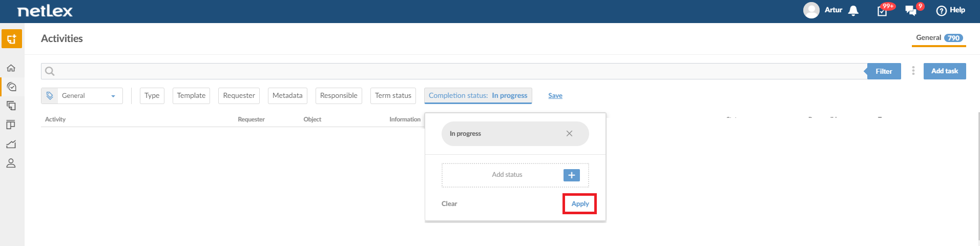Image resolution: width=980 pixels, height=246 pixels.
Task: Click the plus button to add status
Action: pyautogui.click(x=572, y=175)
